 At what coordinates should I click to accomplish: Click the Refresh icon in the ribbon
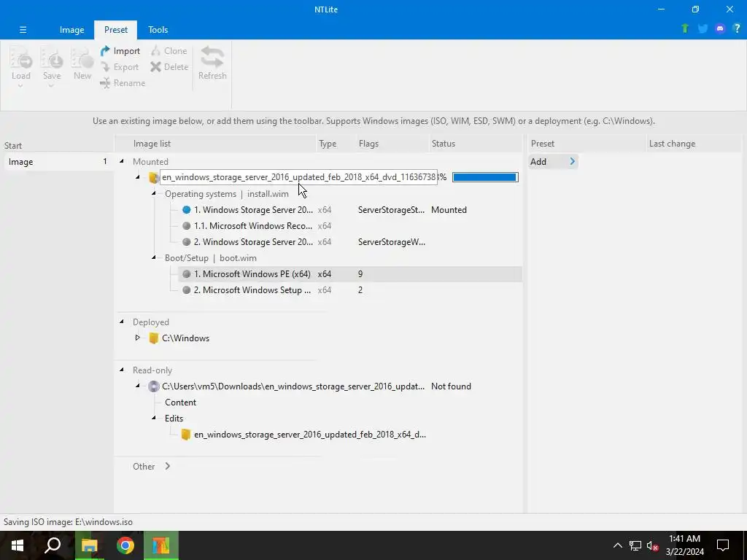212,57
